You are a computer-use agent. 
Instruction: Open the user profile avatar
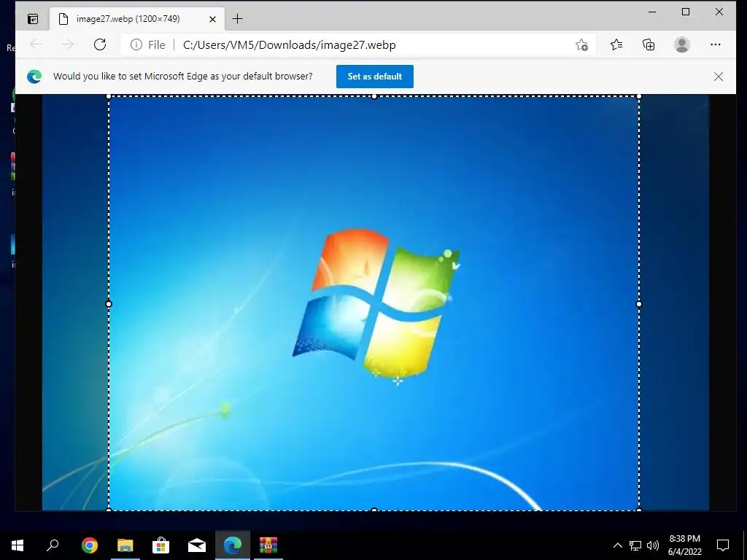pyautogui.click(x=682, y=44)
